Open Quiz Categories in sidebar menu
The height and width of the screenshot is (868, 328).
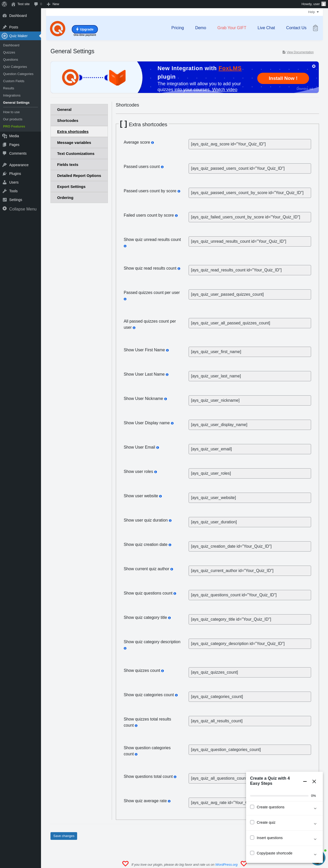pyautogui.click(x=15, y=67)
